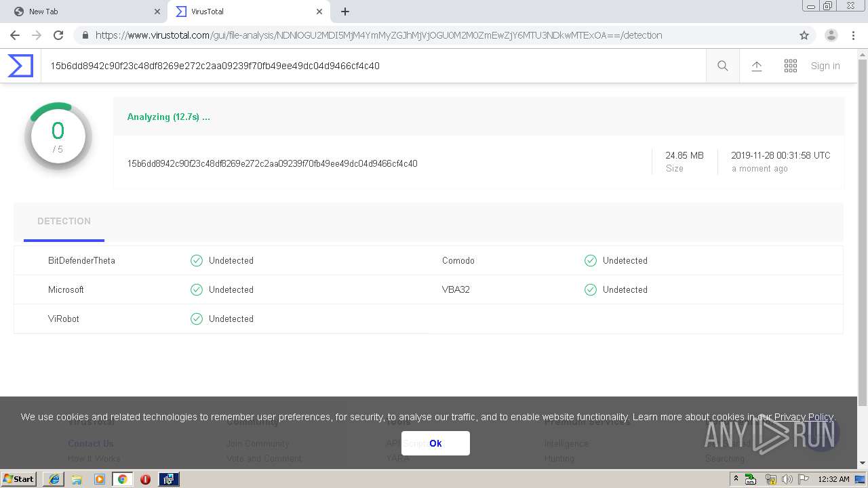Image resolution: width=868 pixels, height=488 pixels.
Task: Launch Internet Explorer from taskbar
Action: (54, 479)
